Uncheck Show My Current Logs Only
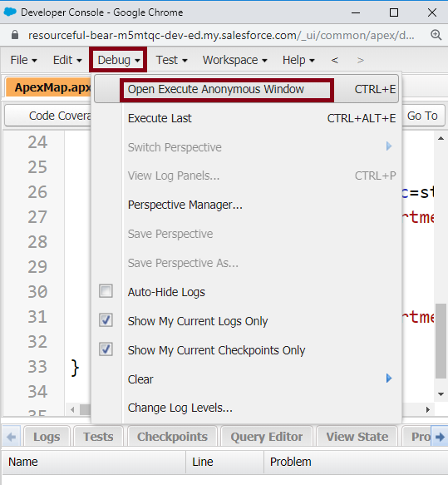 point(106,320)
